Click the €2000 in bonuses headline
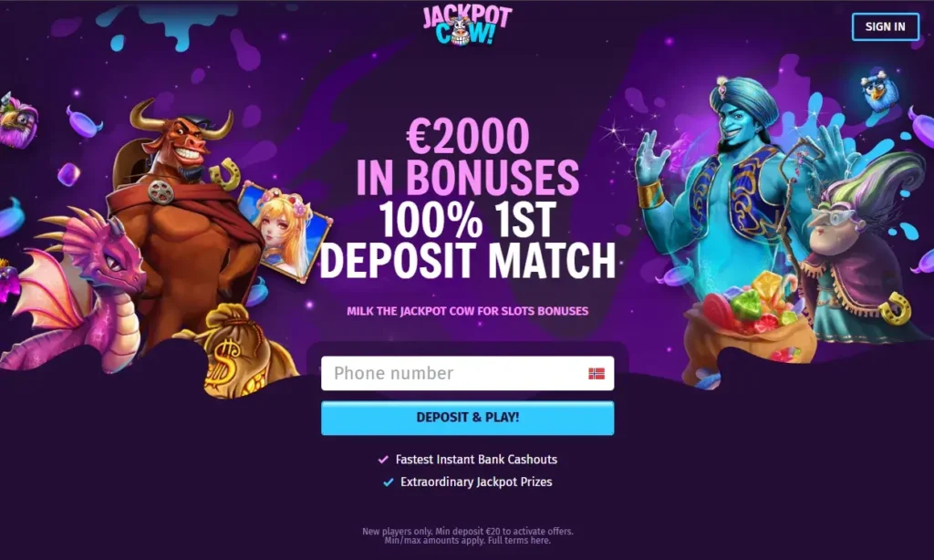The height and width of the screenshot is (560, 934). (468, 156)
